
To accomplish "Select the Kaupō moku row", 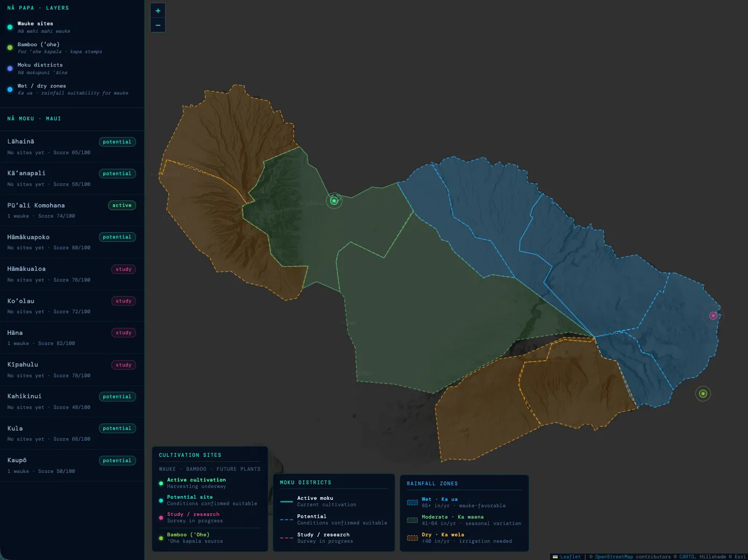I will [x=72, y=465].
